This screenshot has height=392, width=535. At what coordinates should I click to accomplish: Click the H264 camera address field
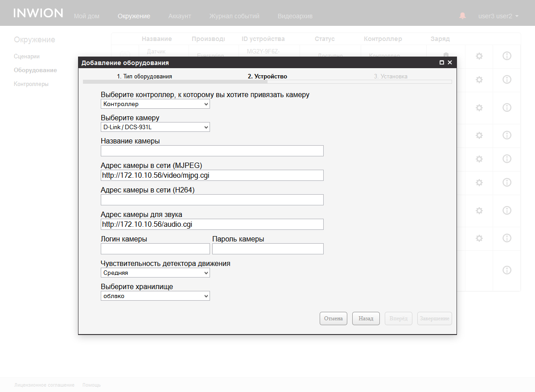tap(212, 200)
